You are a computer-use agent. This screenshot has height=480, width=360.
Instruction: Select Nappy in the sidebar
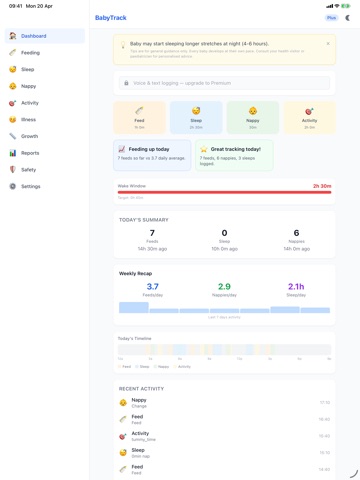[45, 86]
